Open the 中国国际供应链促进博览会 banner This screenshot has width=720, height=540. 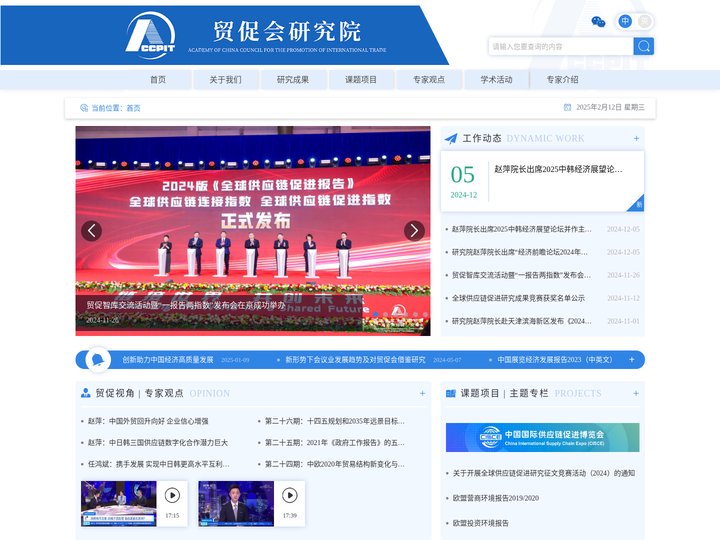pos(542,438)
